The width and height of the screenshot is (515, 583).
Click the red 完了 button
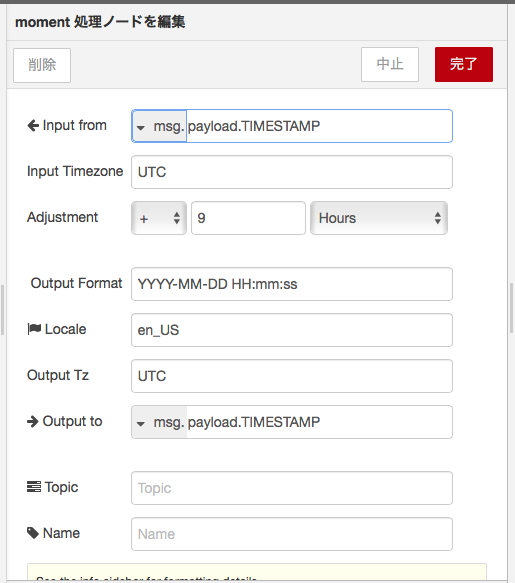coord(464,64)
